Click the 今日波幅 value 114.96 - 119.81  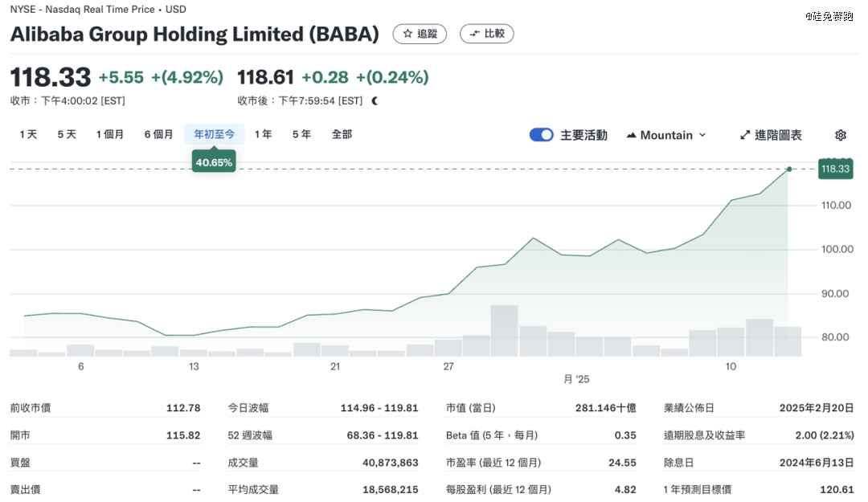coord(379,408)
